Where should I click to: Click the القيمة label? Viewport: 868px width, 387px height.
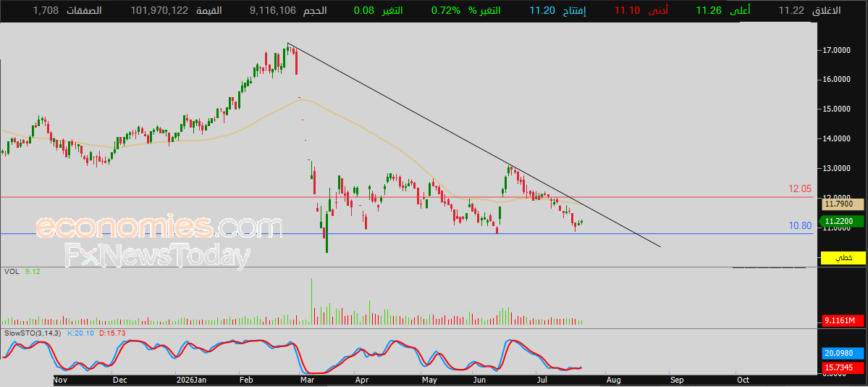click(209, 11)
